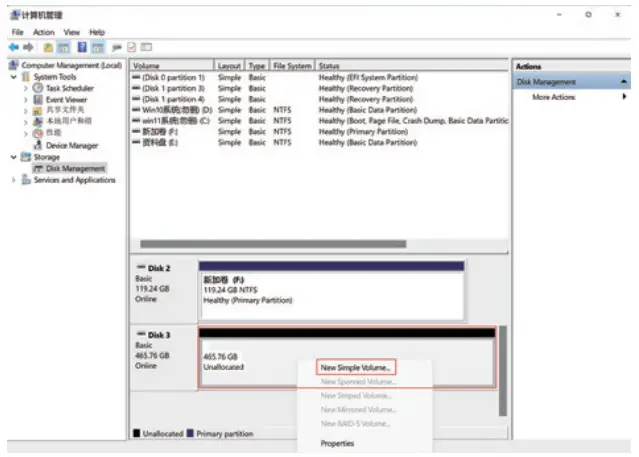This screenshot has height=457, width=639.
Task: Click the "465.76 GB" size under Disk 3 label
Action: pyautogui.click(x=152, y=355)
